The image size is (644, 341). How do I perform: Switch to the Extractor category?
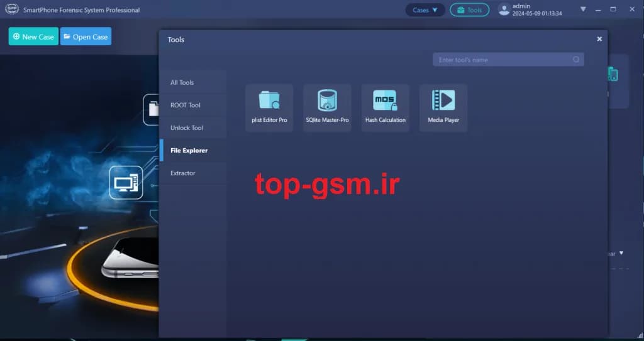193,173
